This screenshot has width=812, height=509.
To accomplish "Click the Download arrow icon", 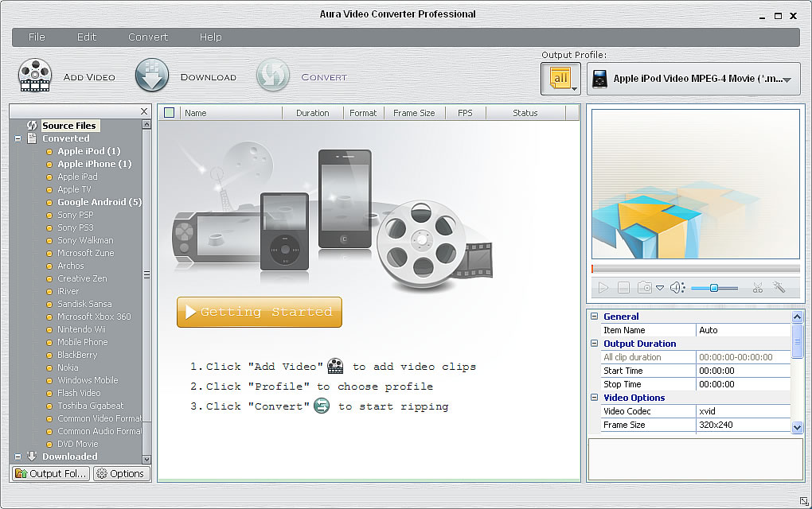I will click(x=152, y=75).
